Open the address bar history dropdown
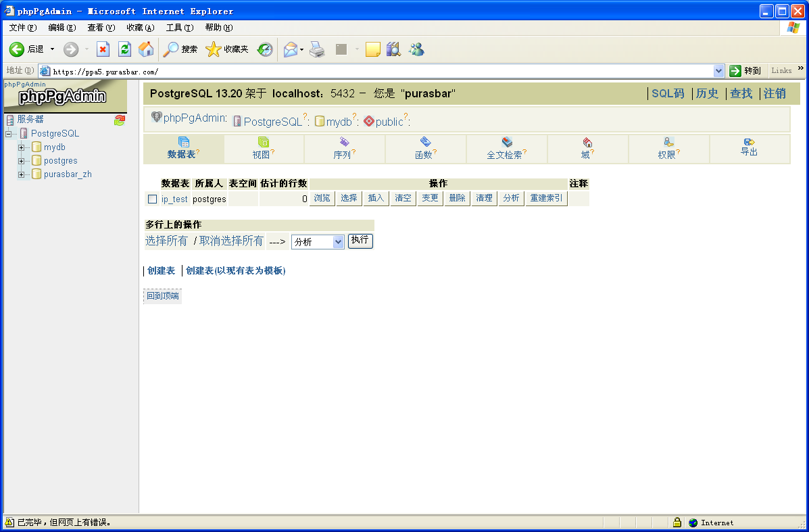 pos(718,71)
